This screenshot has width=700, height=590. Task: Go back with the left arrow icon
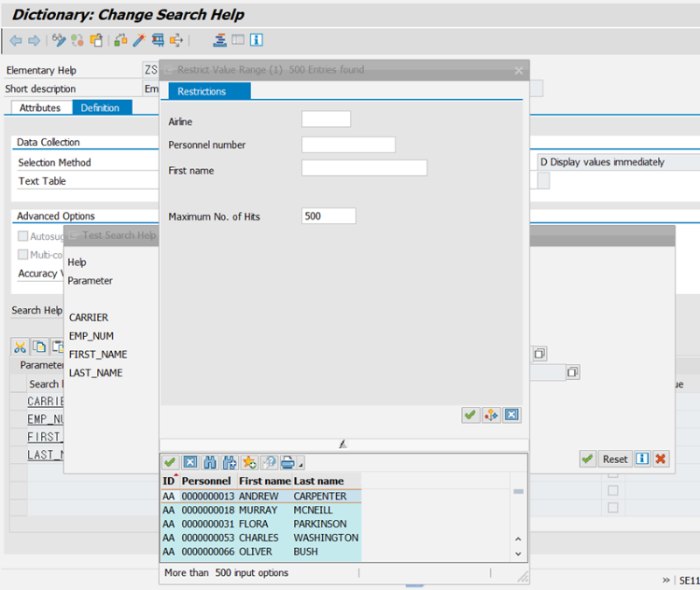[16, 40]
